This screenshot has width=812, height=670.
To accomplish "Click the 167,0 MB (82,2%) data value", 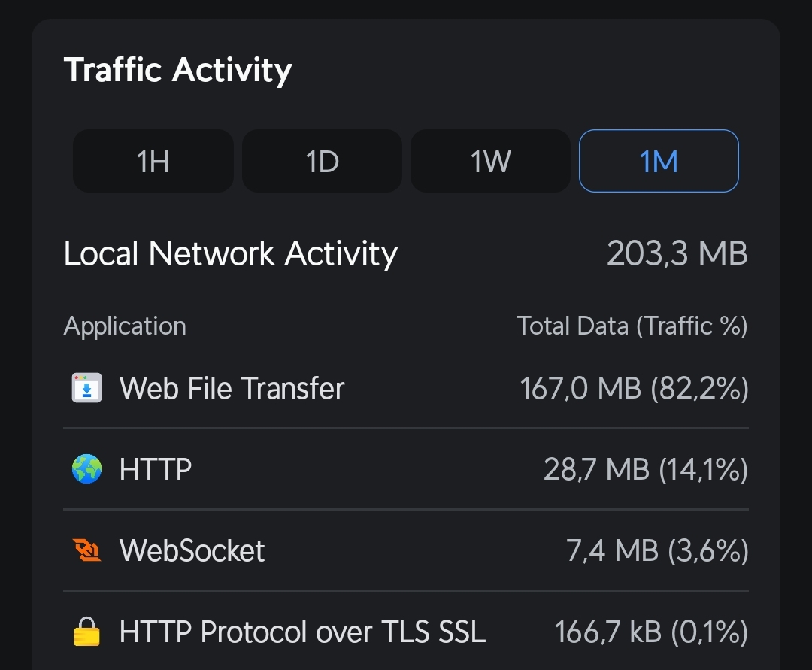I will pyautogui.click(x=634, y=389).
